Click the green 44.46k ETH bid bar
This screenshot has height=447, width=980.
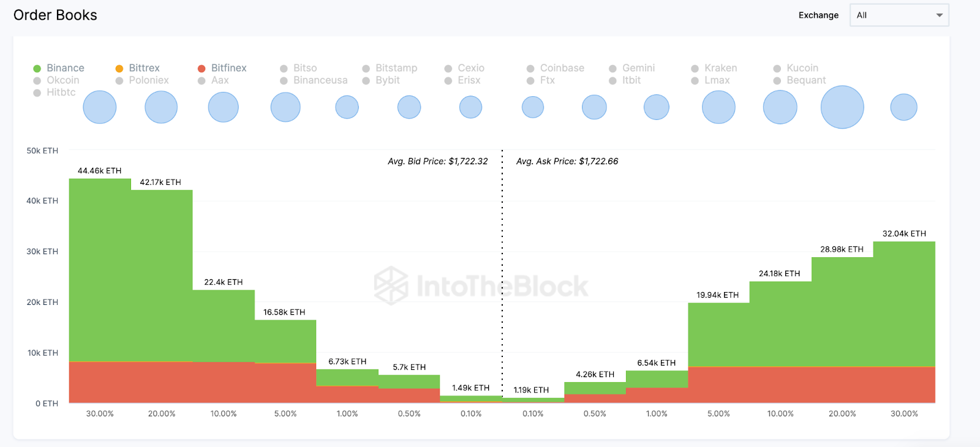pos(100,269)
